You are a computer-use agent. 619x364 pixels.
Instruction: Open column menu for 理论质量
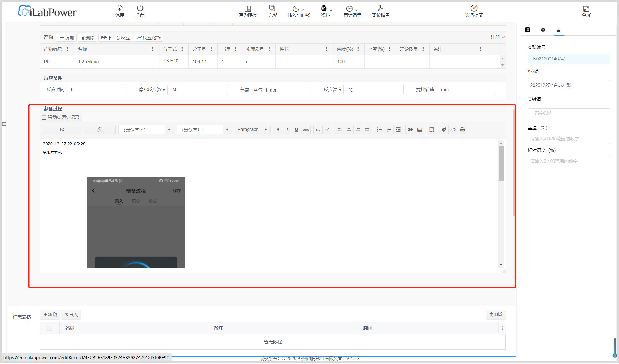(x=423, y=49)
